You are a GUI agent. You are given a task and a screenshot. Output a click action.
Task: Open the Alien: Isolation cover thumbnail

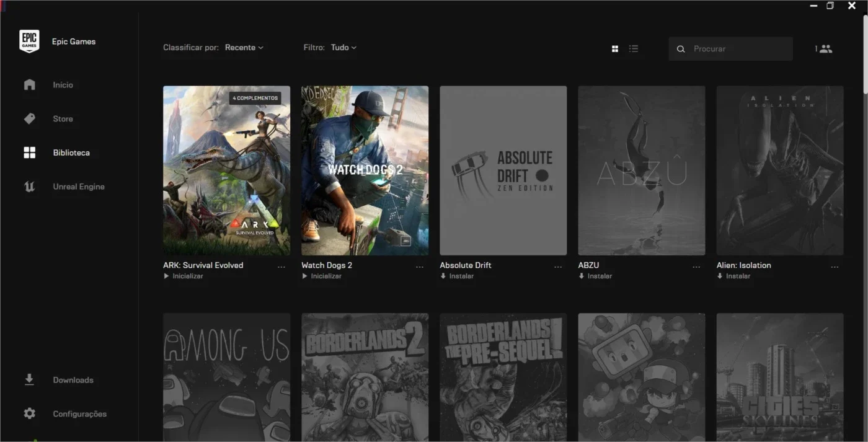[780, 170]
